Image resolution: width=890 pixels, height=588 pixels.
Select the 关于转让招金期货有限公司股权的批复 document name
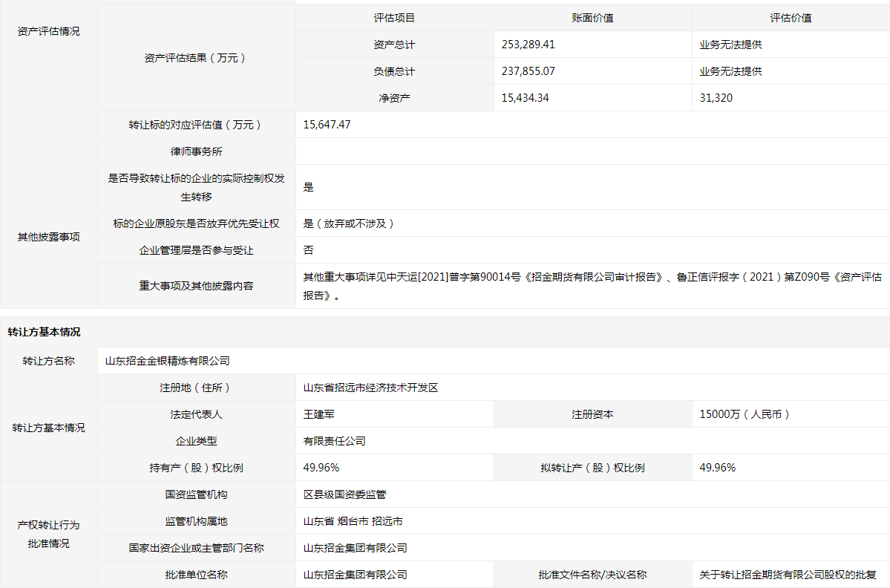pyautogui.click(x=788, y=575)
